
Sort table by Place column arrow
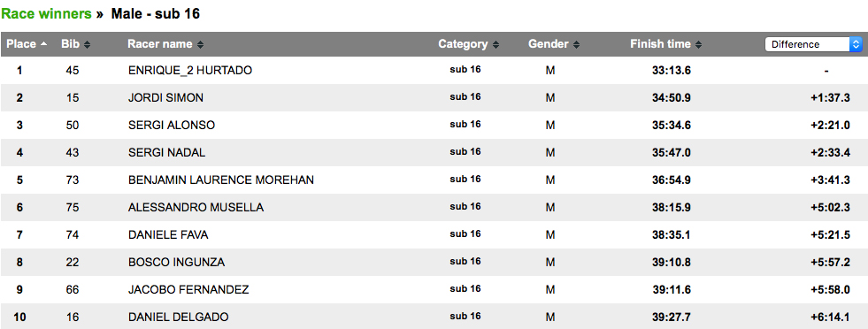pos(43,43)
